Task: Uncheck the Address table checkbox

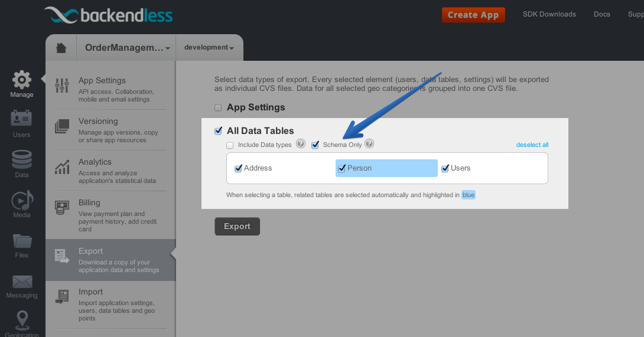Action: point(238,168)
